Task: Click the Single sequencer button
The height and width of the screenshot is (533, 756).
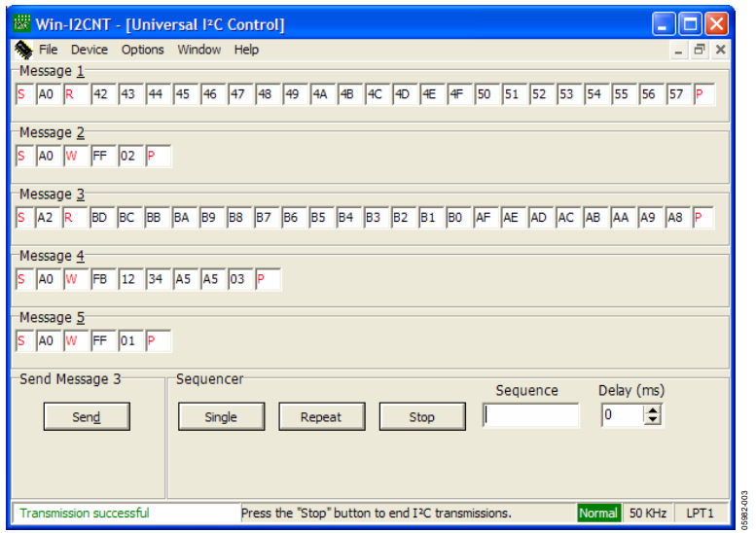Action: (221, 416)
